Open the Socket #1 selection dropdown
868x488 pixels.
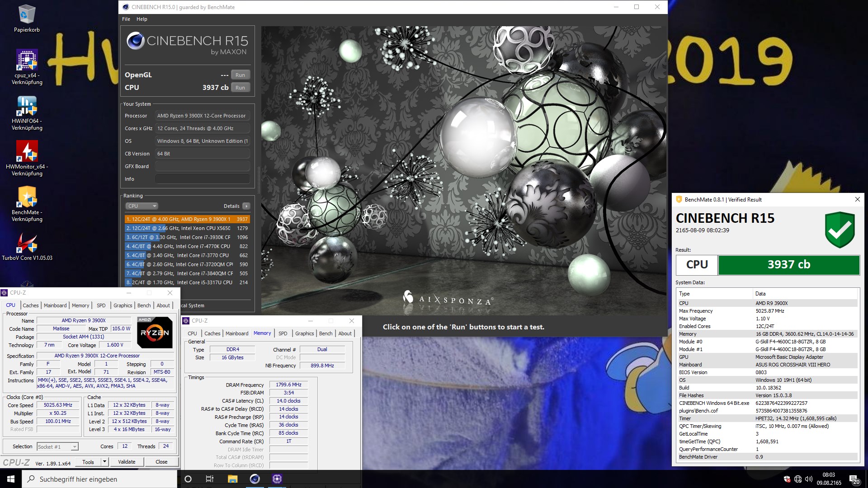[57, 446]
